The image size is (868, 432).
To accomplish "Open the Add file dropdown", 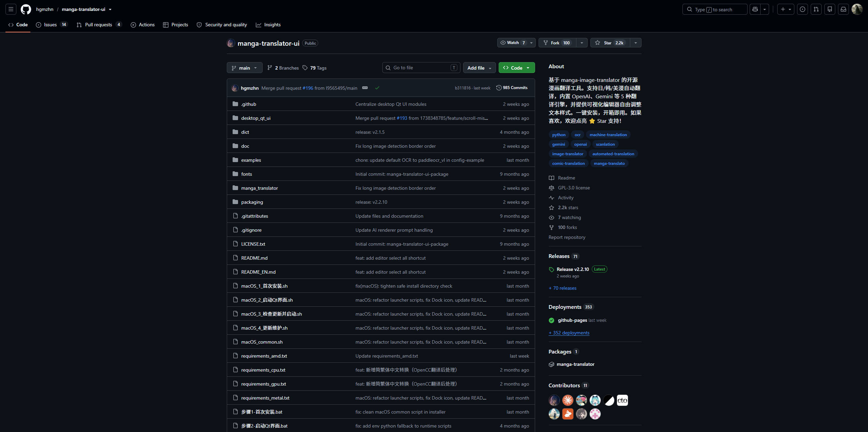I will click(479, 68).
